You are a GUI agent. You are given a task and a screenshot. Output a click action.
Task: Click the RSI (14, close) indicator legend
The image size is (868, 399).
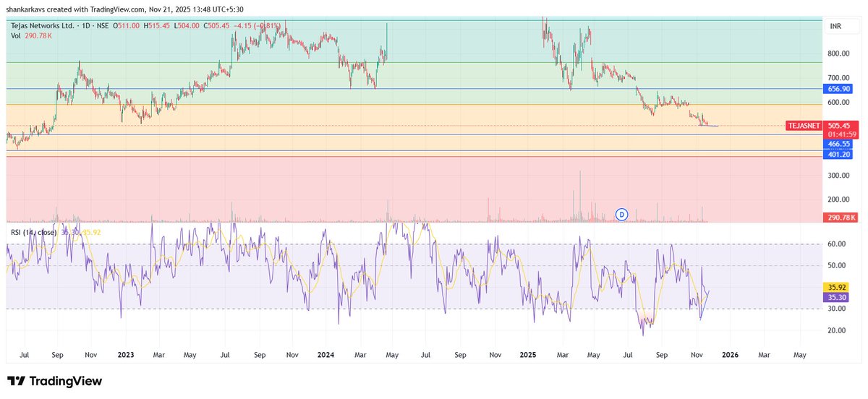[35, 232]
